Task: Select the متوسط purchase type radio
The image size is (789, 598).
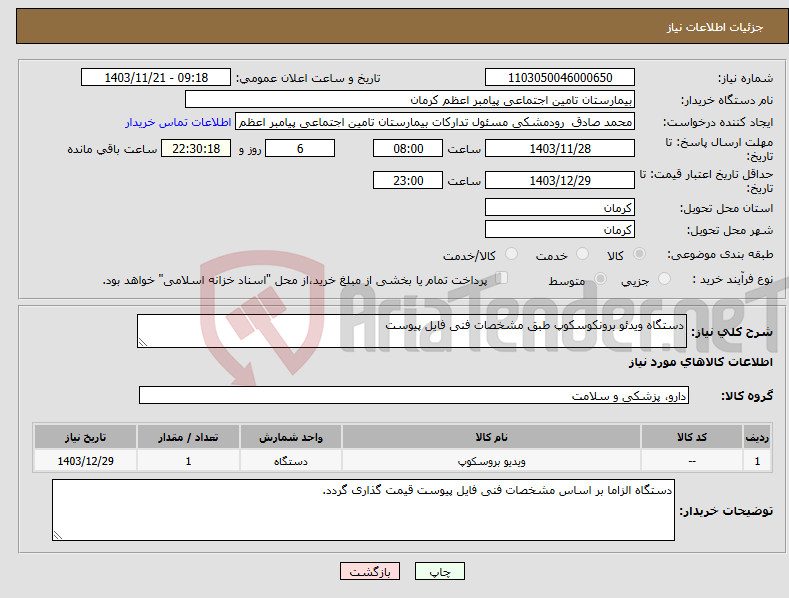Action: (600, 278)
